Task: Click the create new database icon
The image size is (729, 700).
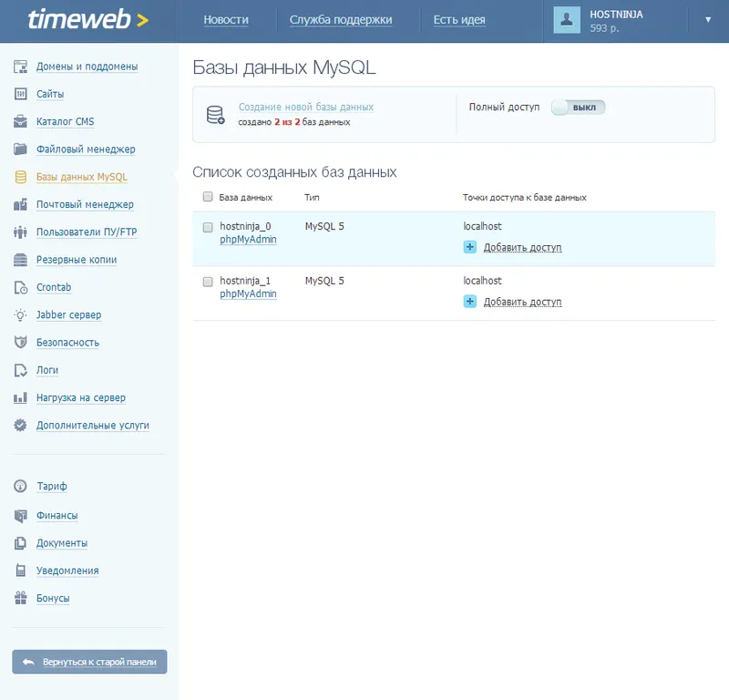Action: [215, 115]
